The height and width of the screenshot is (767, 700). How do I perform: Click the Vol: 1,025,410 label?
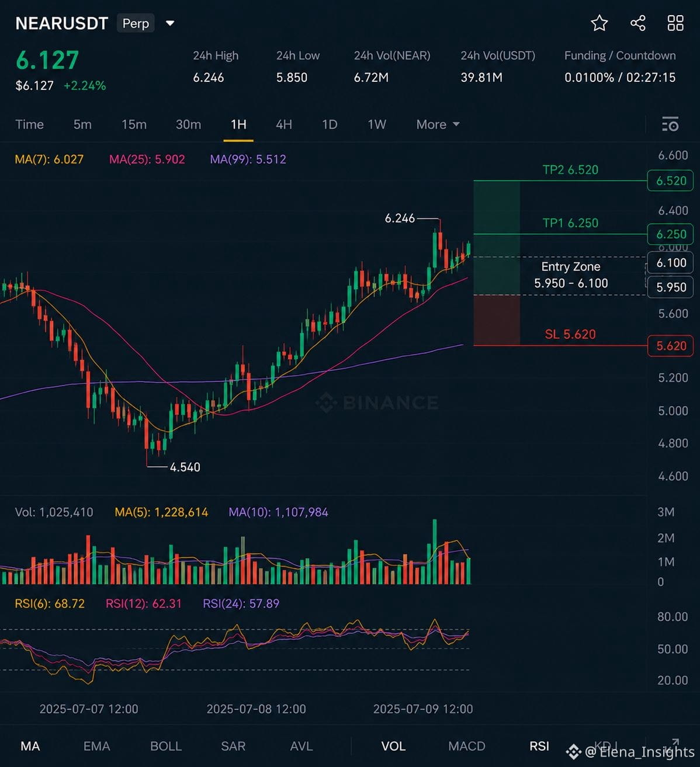pyautogui.click(x=54, y=512)
